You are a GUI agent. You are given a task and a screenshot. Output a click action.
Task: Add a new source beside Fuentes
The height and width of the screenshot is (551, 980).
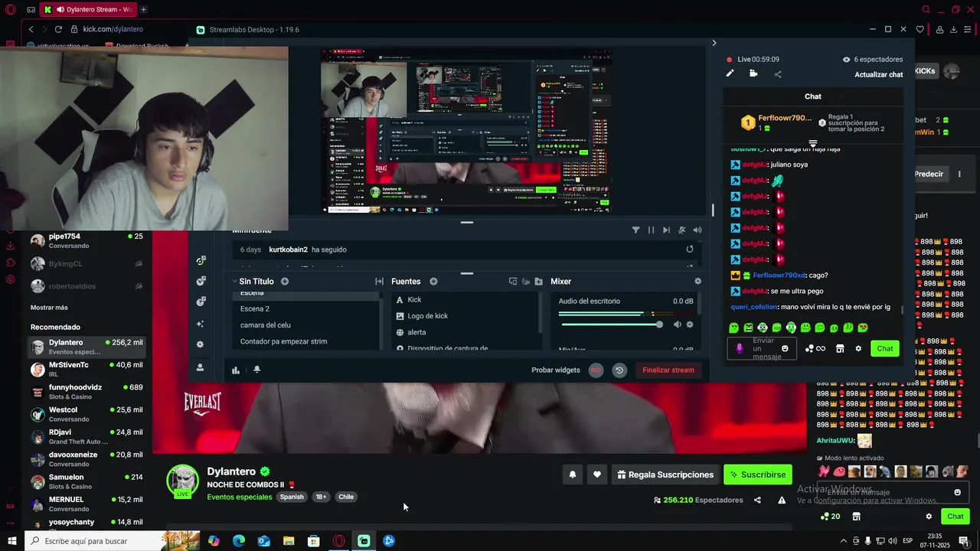433,282
